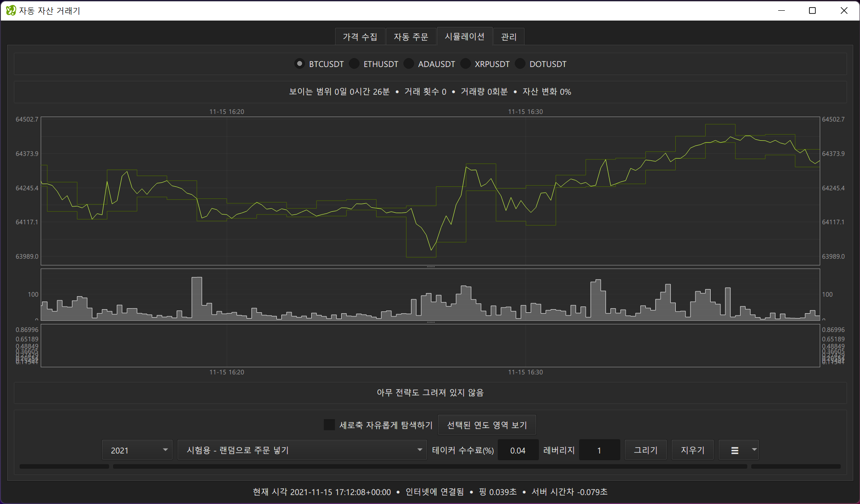The image size is (860, 504).
Task: Click the 지우기 button
Action: click(x=692, y=450)
